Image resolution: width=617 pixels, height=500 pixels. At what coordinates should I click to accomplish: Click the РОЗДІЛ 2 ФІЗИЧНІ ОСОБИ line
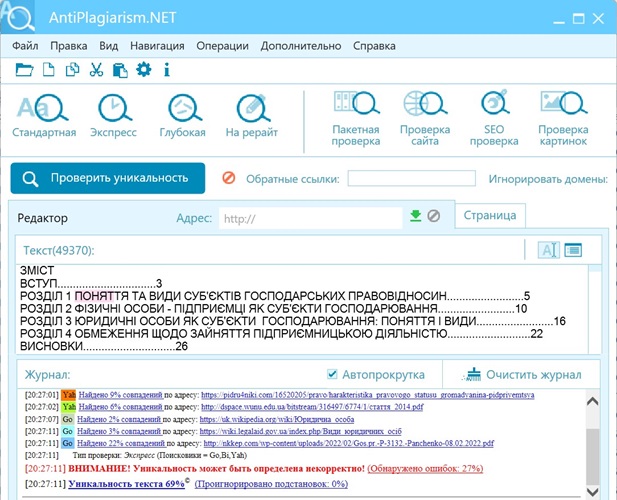point(273,308)
